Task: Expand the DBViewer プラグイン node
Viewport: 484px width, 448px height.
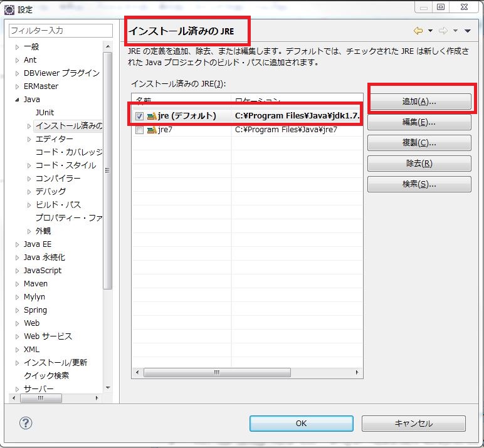Action: 17,73
